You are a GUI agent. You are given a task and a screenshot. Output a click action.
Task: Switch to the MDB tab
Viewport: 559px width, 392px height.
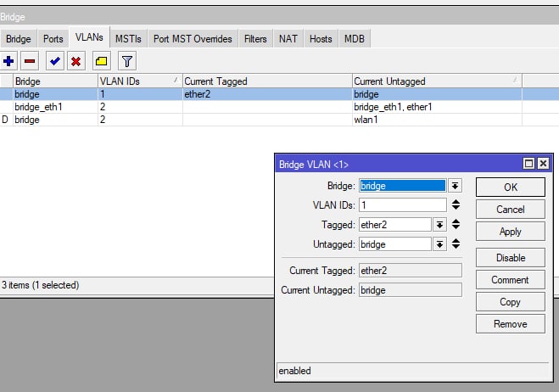click(x=355, y=38)
